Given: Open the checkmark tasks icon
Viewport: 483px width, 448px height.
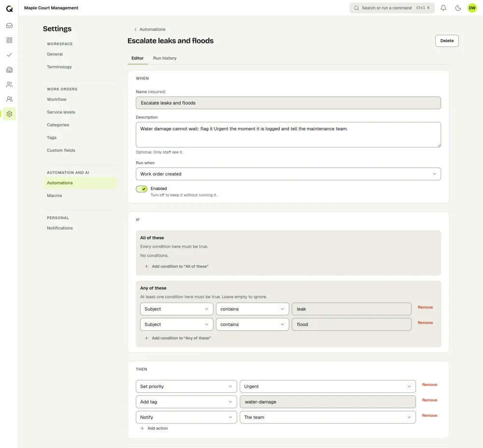Looking at the screenshot, I should pyautogui.click(x=9, y=55).
